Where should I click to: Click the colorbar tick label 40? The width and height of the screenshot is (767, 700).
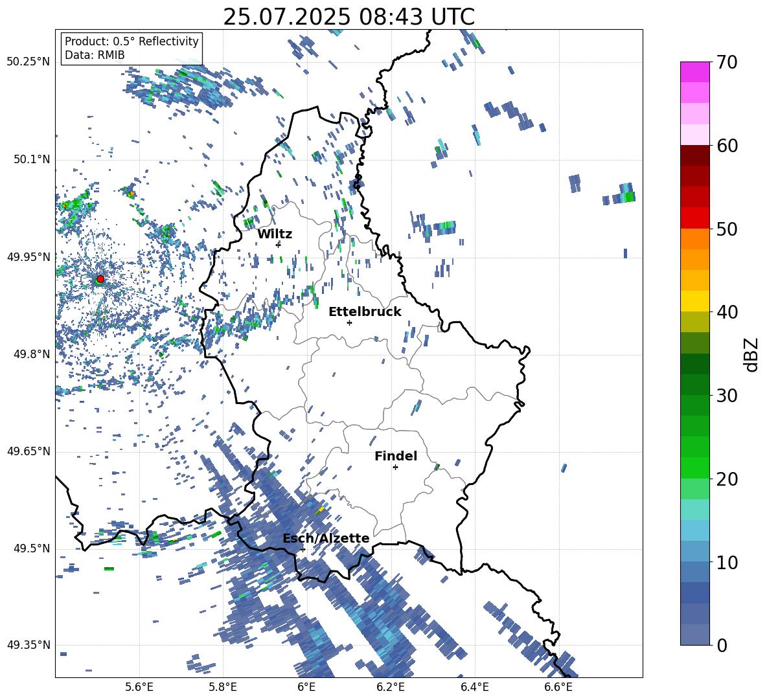727,312
